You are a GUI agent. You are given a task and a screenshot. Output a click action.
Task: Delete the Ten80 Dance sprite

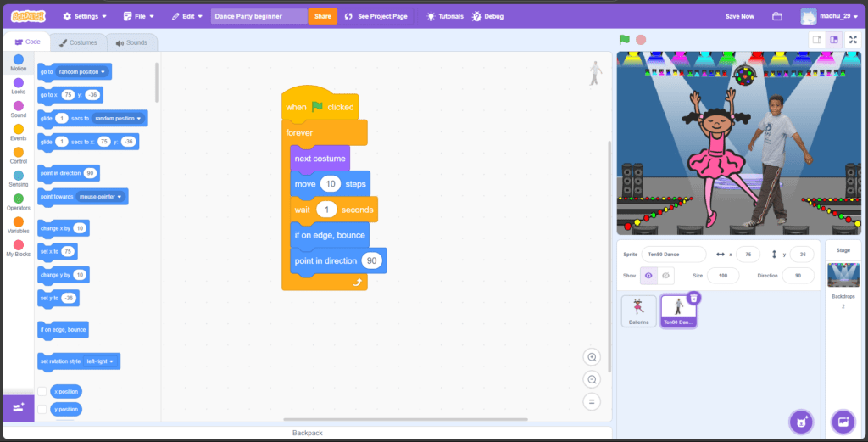tap(693, 298)
